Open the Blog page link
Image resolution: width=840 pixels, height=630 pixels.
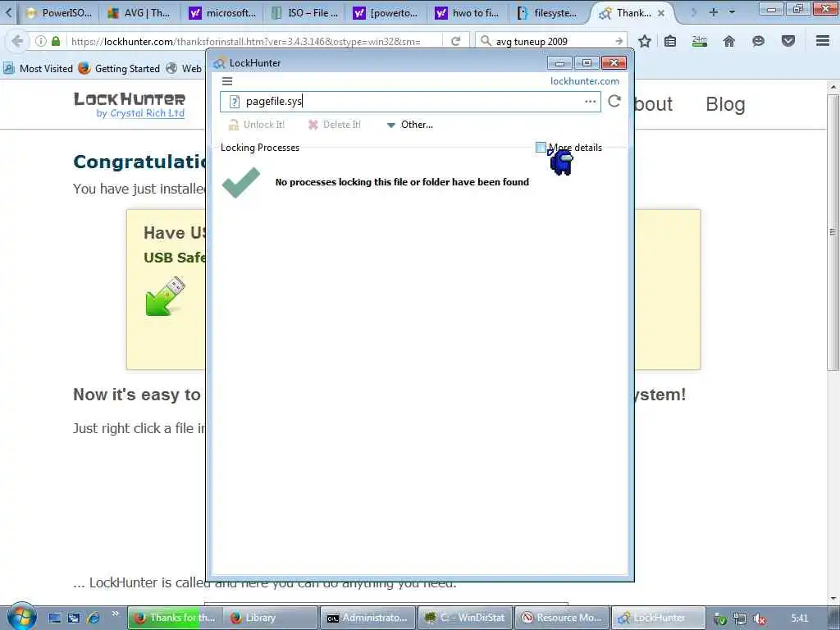pos(725,104)
